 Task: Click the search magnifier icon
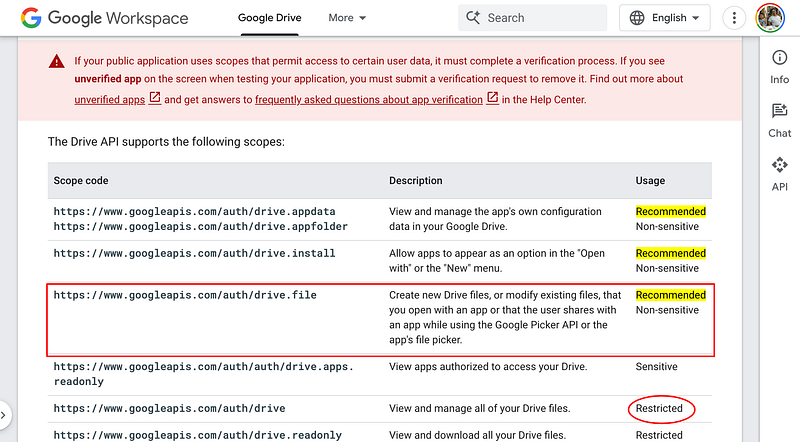pos(473,18)
